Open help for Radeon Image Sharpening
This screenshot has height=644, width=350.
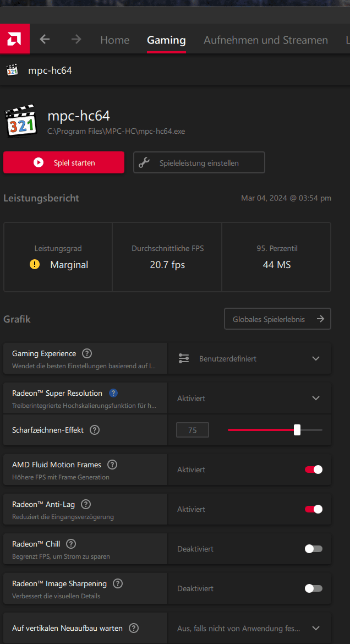117,583
